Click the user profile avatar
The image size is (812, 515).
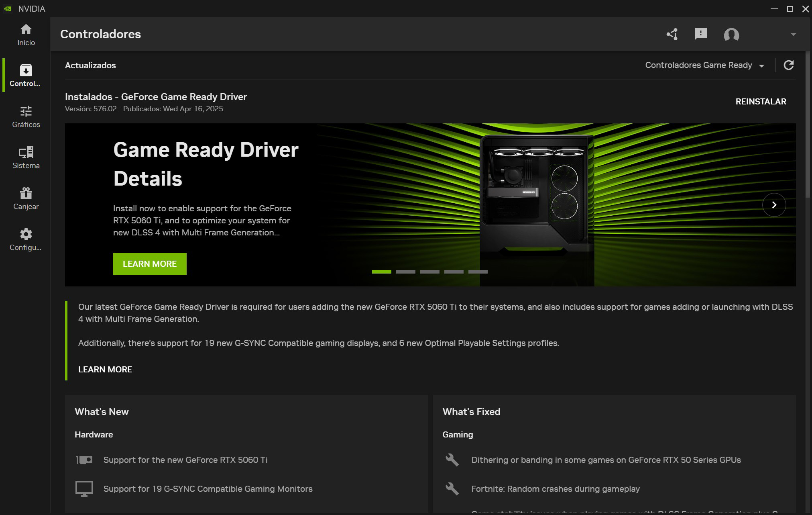(731, 35)
